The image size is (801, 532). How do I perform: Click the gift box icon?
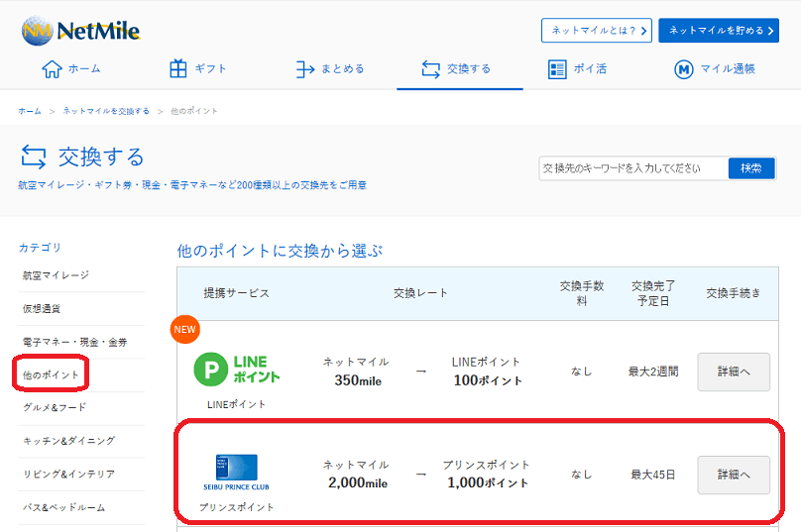177,68
